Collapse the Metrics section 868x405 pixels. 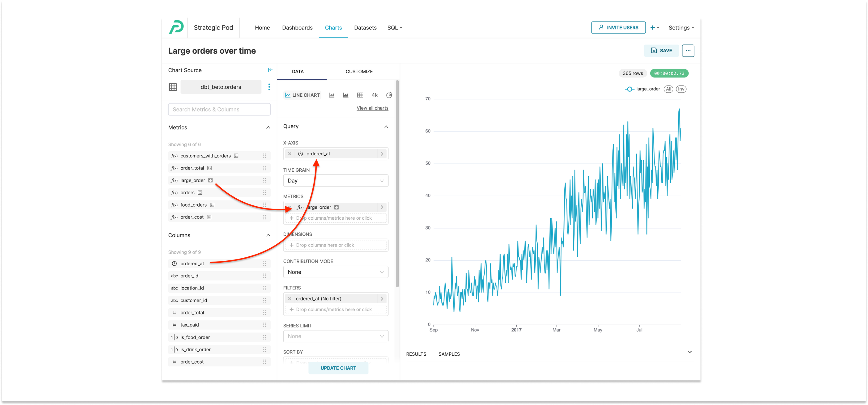coord(268,127)
